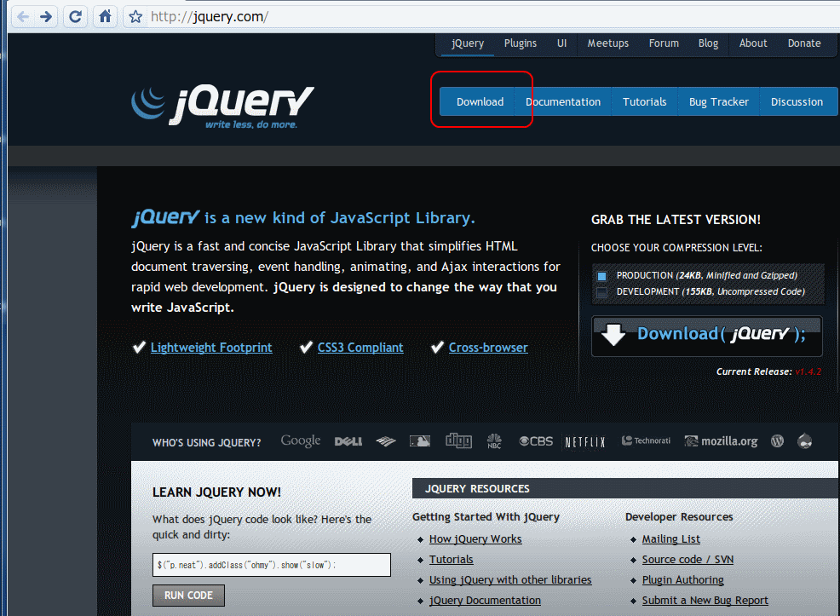Open the Mailing List link
Viewport: 840px width, 616px height.
[x=670, y=539]
